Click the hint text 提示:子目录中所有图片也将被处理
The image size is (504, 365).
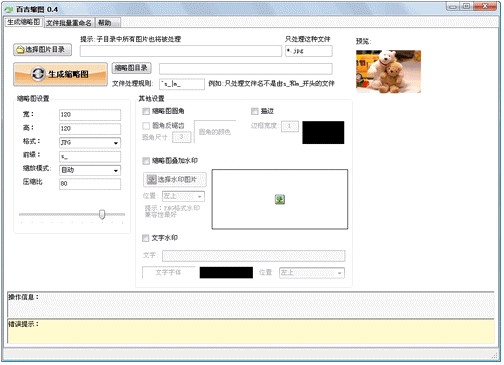point(131,39)
